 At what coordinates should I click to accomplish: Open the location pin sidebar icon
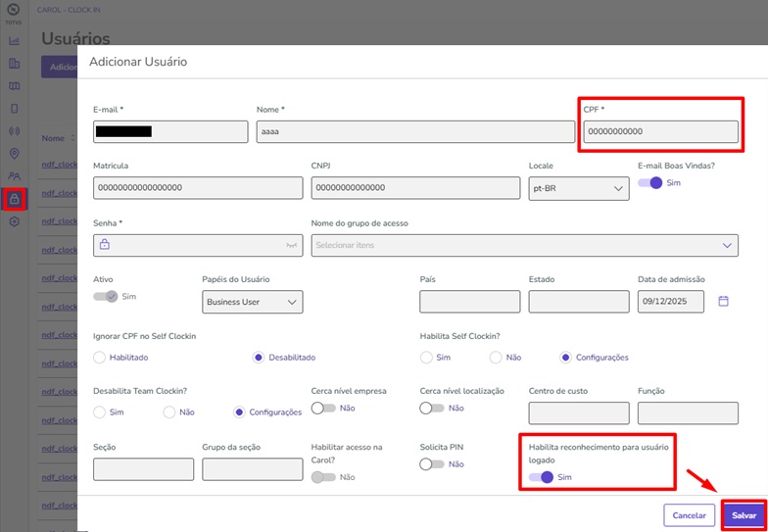click(14, 154)
